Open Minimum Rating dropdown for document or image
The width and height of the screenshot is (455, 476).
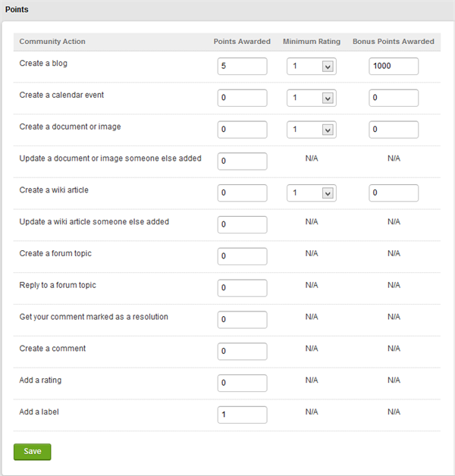[x=312, y=130]
